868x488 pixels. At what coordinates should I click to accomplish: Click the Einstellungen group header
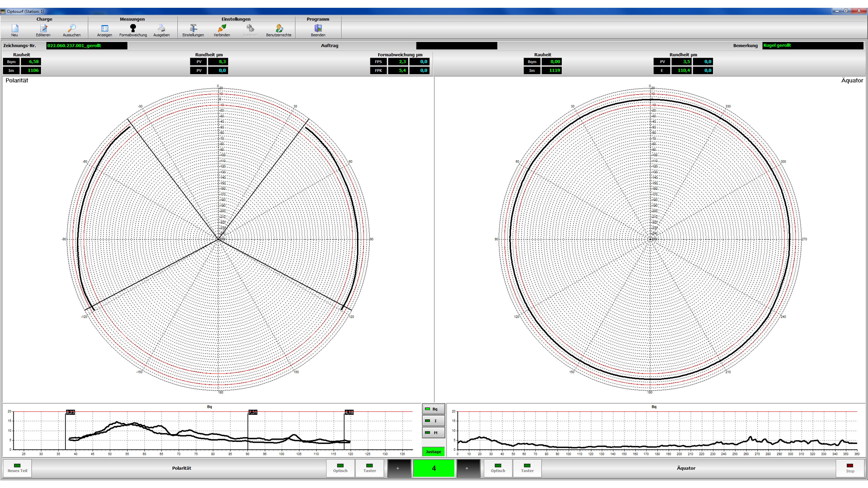236,19
